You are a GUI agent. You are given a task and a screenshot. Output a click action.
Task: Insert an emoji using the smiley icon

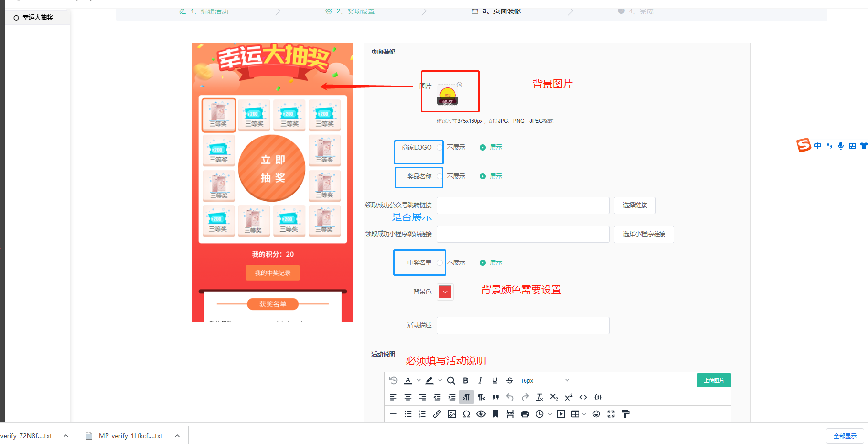596,414
